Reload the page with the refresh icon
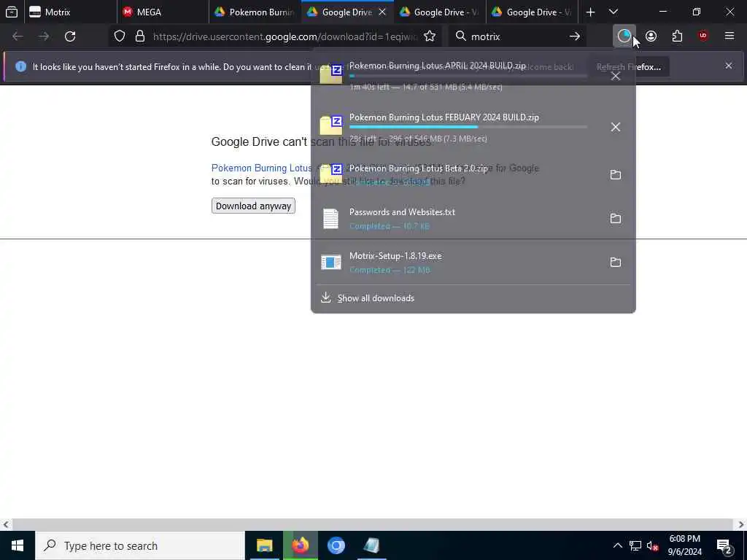The width and height of the screenshot is (747, 560). pyautogui.click(x=70, y=36)
